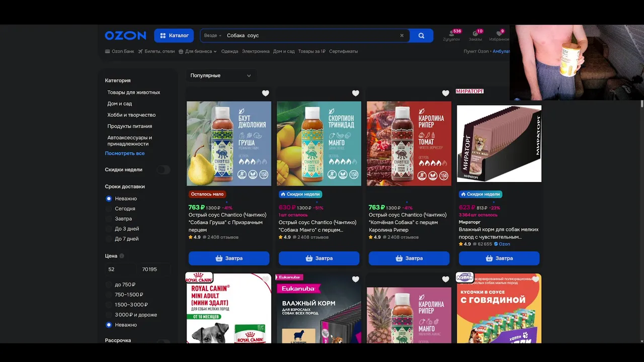Add Собака Манго sauce to cart

point(319,258)
